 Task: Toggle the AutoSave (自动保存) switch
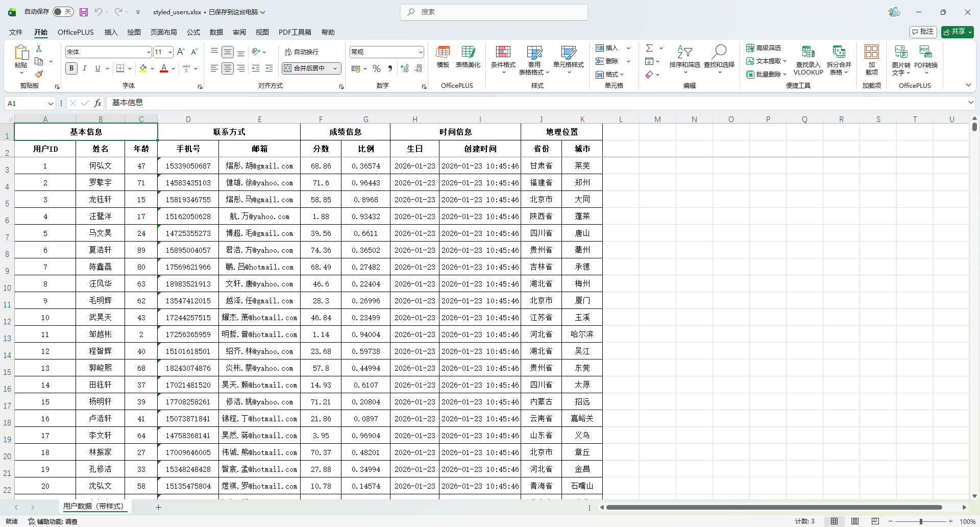point(63,12)
